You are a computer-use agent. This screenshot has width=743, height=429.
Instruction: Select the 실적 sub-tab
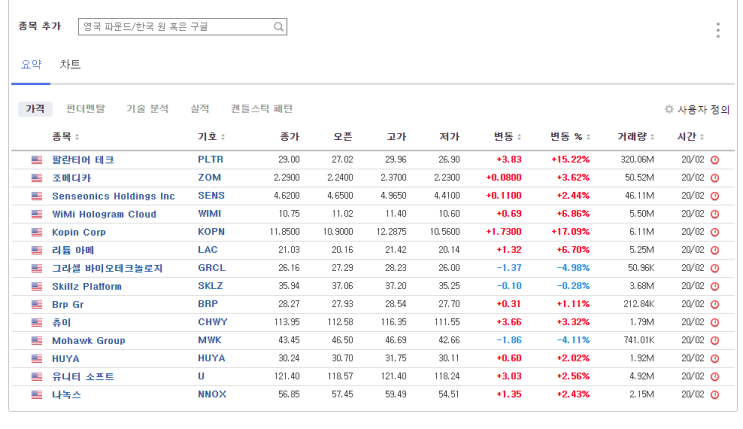200,109
